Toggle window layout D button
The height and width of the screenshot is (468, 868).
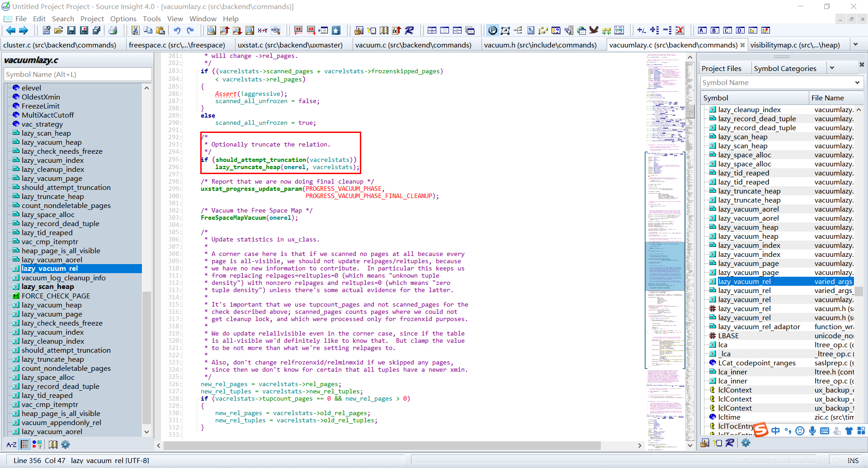pyautogui.click(x=740, y=30)
